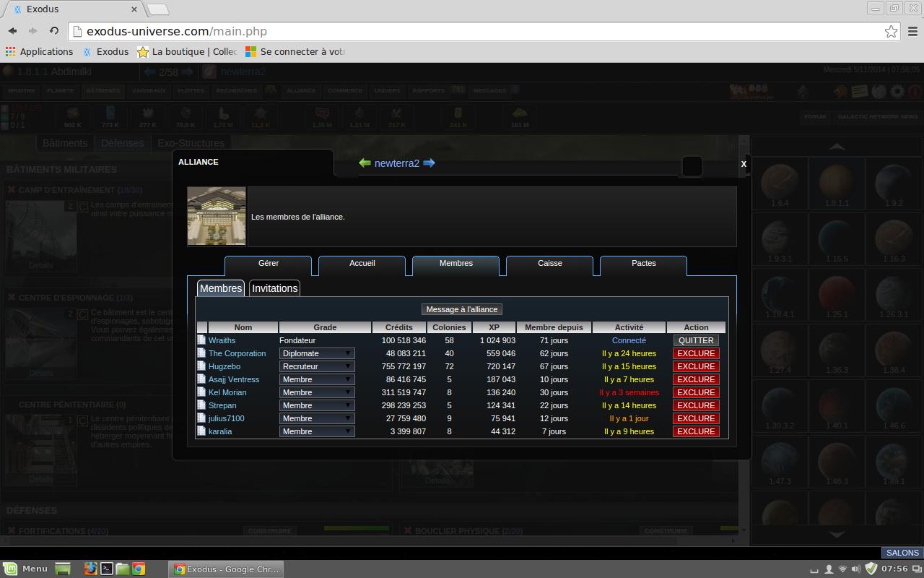
Task: Open the note icon beside Wraiths
Action: click(x=202, y=340)
